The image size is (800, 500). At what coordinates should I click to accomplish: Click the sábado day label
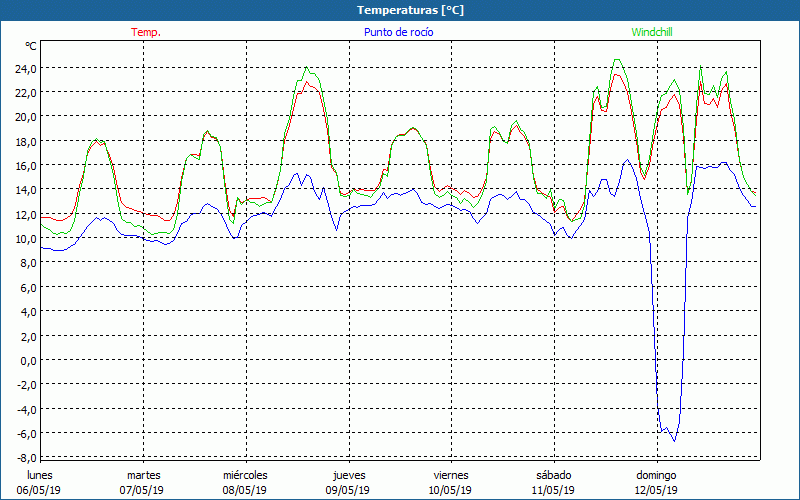[x=554, y=475]
